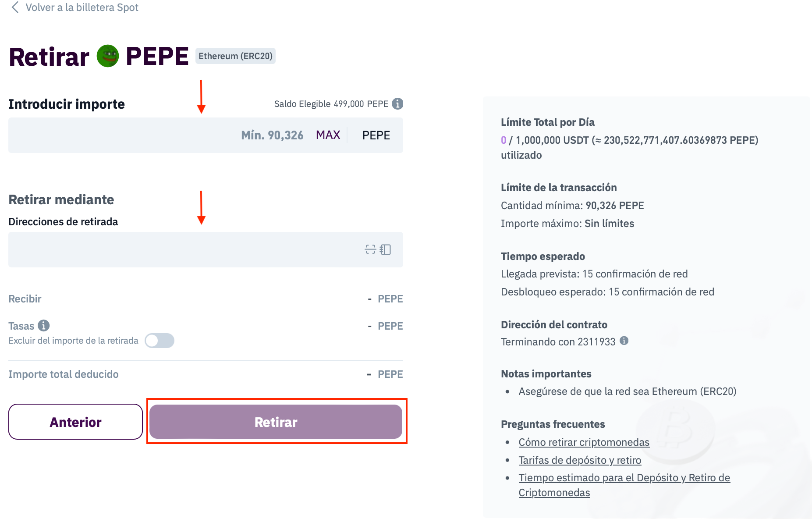The width and height of the screenshot is (812, 519).
Task: Open the Cómo retirar criptomonedas link
Action: [584, 442]
